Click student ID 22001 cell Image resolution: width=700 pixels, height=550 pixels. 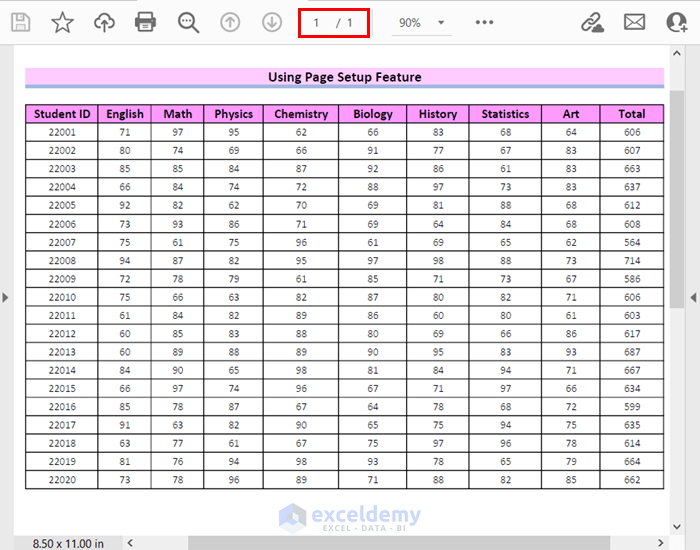coord(62,133)
